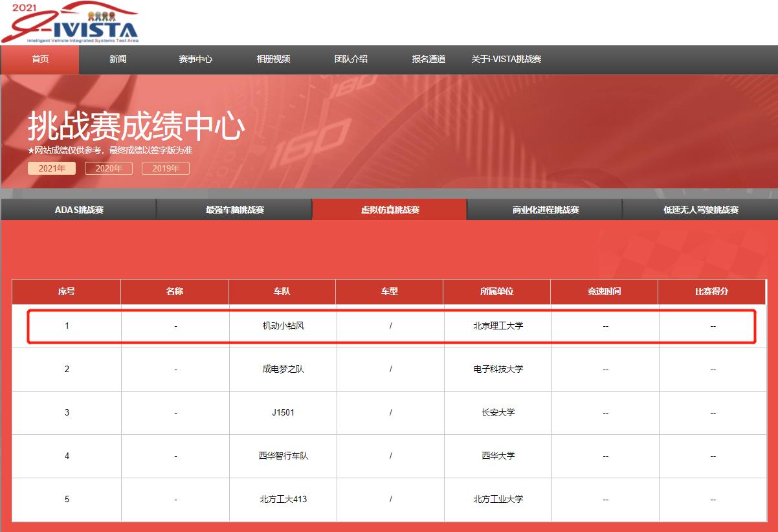
Task: Click the 北方工业大学 affiliation cell
Action: 498,500
